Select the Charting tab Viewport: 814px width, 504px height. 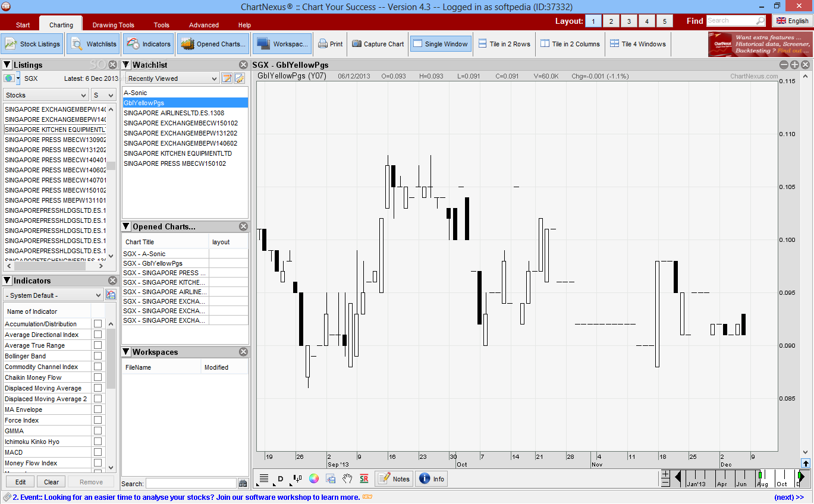tap(61, 25)
